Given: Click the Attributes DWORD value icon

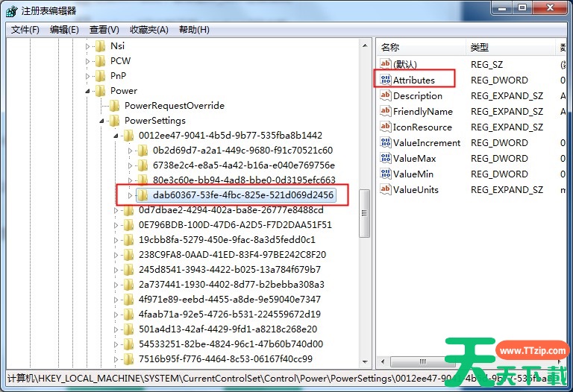Looking at the screenshot, I should [x=386, y=80].
